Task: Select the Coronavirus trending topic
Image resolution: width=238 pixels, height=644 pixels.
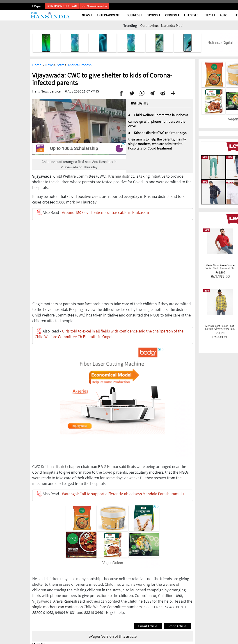Action: click(x=149, y=25)
